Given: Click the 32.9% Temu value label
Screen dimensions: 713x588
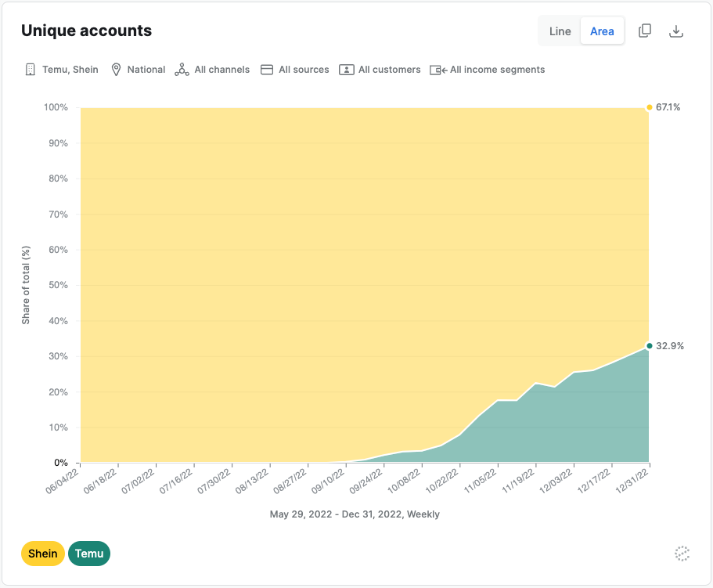Looking at the screenshot, I should [670, 345].
